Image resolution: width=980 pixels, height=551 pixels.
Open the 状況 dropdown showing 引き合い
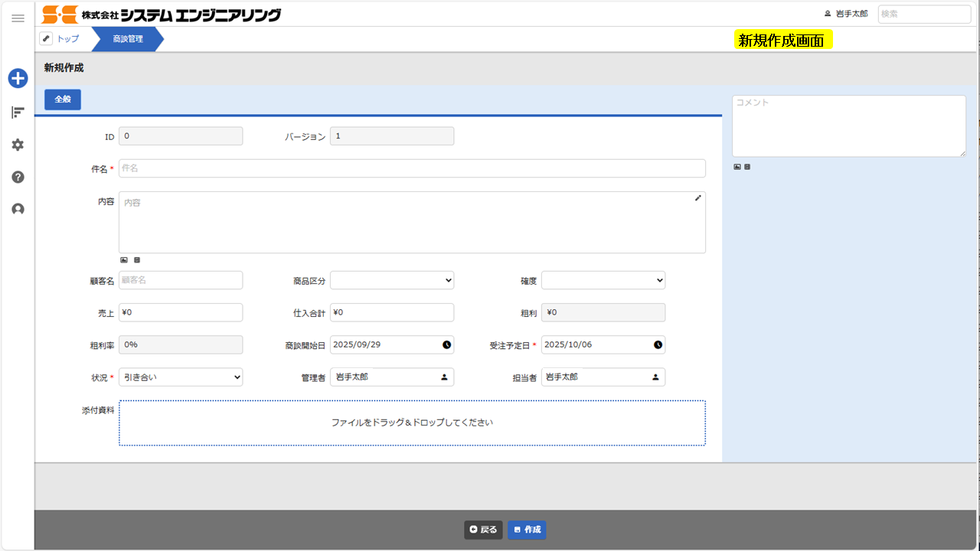click(181, 377)
